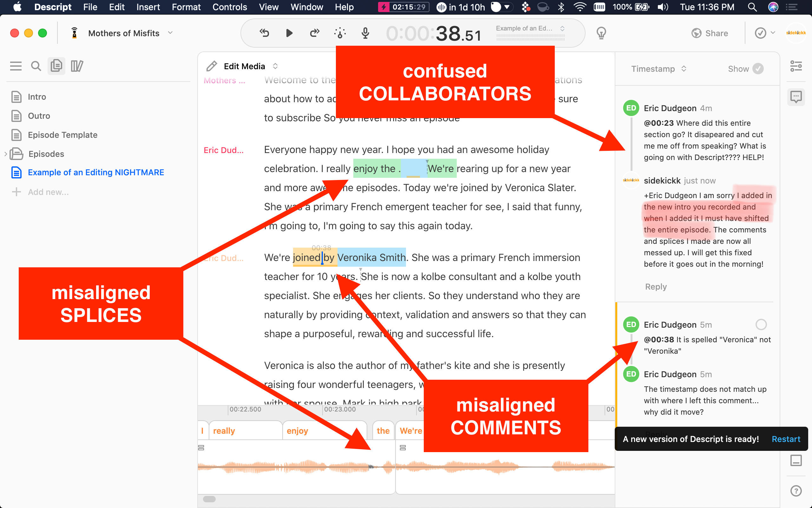Open the comments panel icon
Screen dimensions: 812x508
pos(796,97)
